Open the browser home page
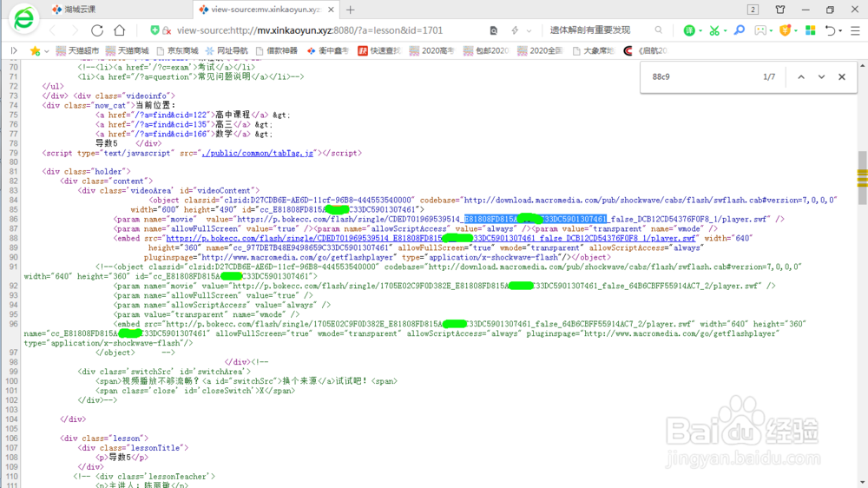Image resolution: width=868 pixels, height=488 pixels. 120,30
